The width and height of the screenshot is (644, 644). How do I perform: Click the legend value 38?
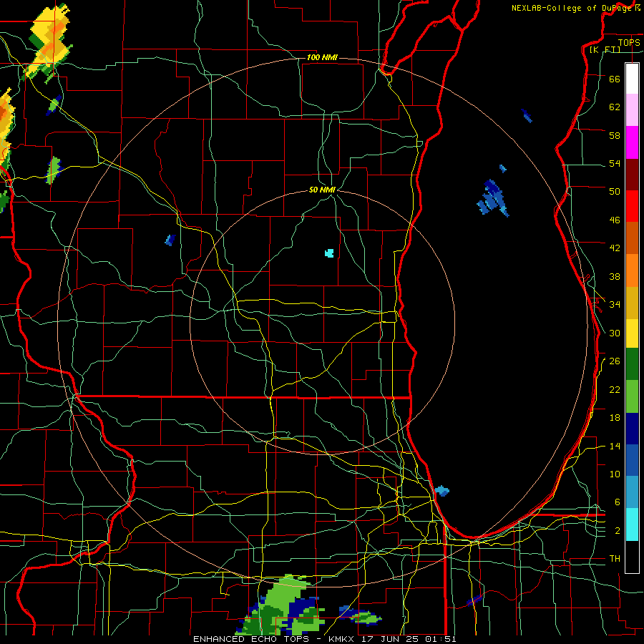tap(615, 276)
